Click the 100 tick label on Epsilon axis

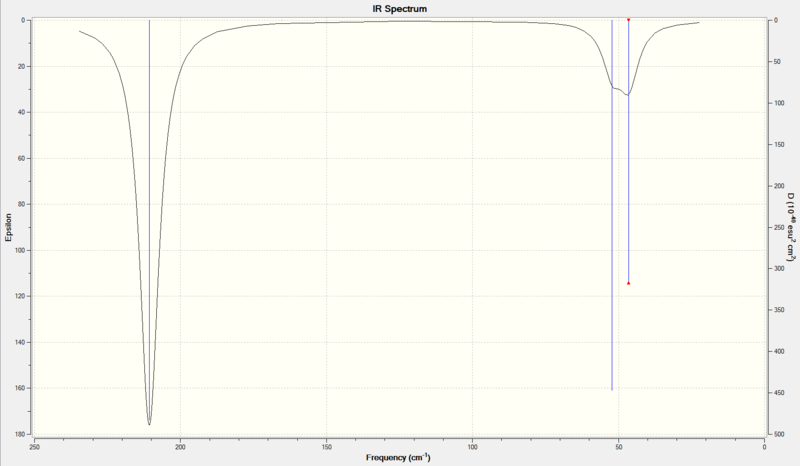click(x=20, y=250)
